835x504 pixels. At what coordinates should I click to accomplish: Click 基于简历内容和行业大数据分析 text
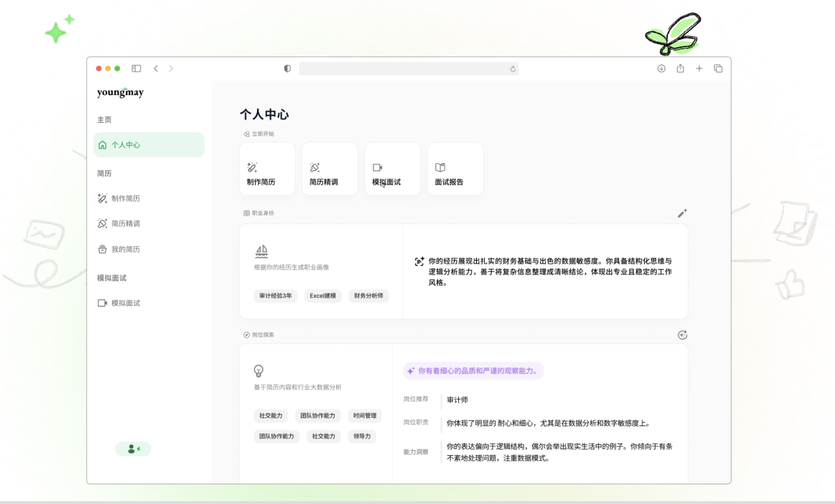pos(298,387)
